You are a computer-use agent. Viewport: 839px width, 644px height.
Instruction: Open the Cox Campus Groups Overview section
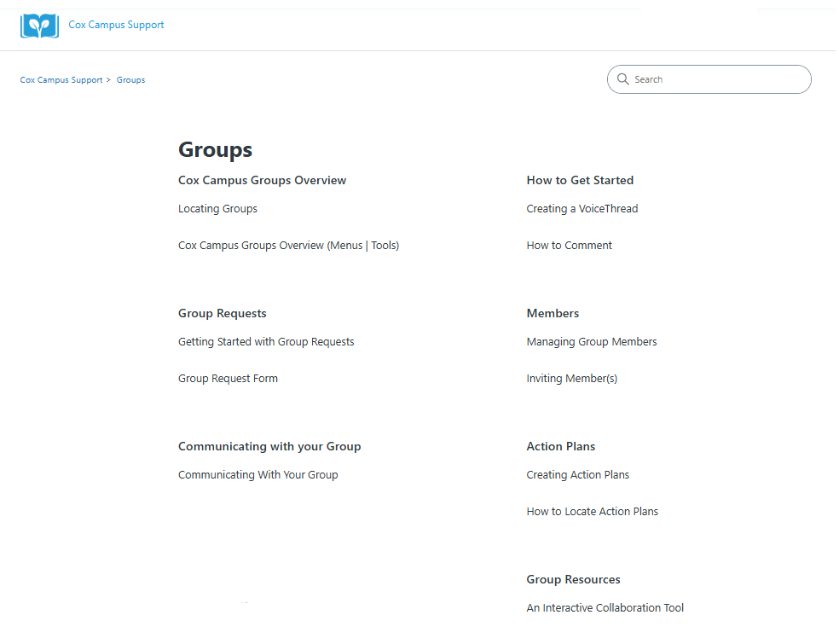(x=263, y=181)
